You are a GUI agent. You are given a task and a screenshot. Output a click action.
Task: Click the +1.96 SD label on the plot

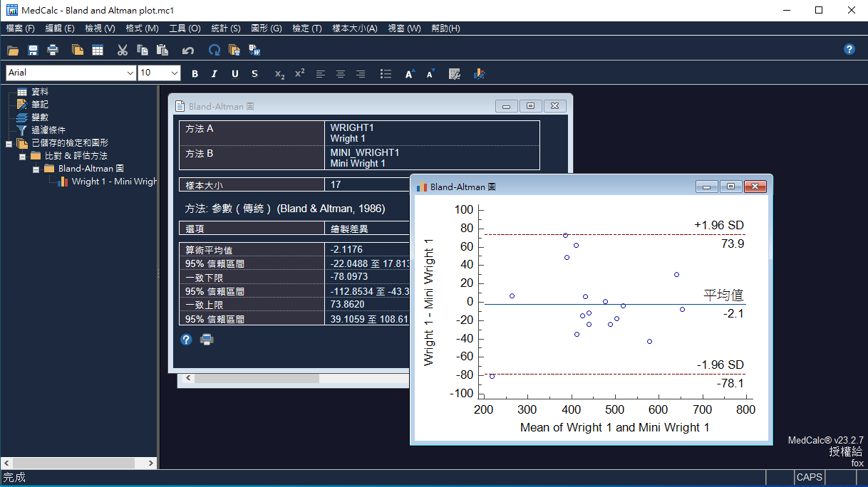(x=719, y=226)
